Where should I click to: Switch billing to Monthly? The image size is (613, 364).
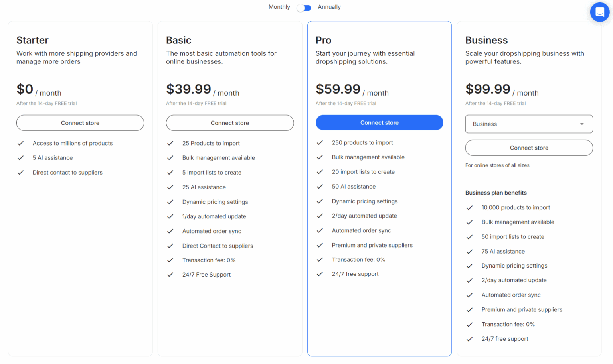(279, 7)
